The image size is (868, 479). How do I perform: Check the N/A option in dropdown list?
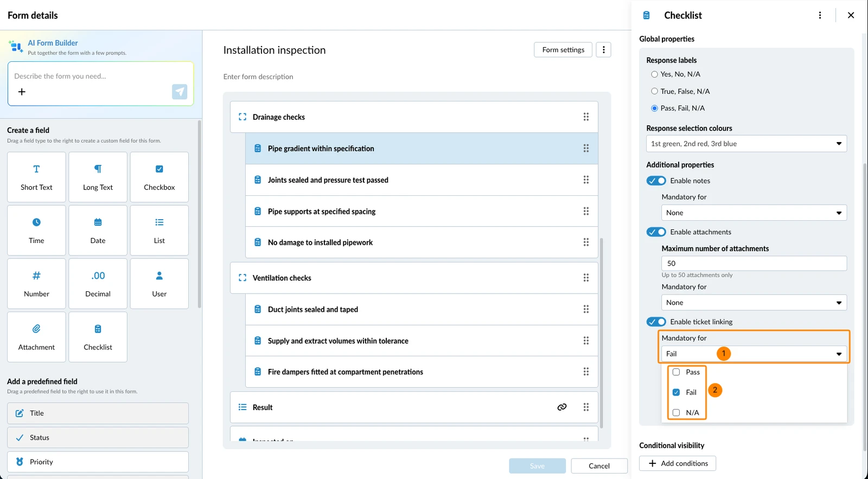pos(676,412)
